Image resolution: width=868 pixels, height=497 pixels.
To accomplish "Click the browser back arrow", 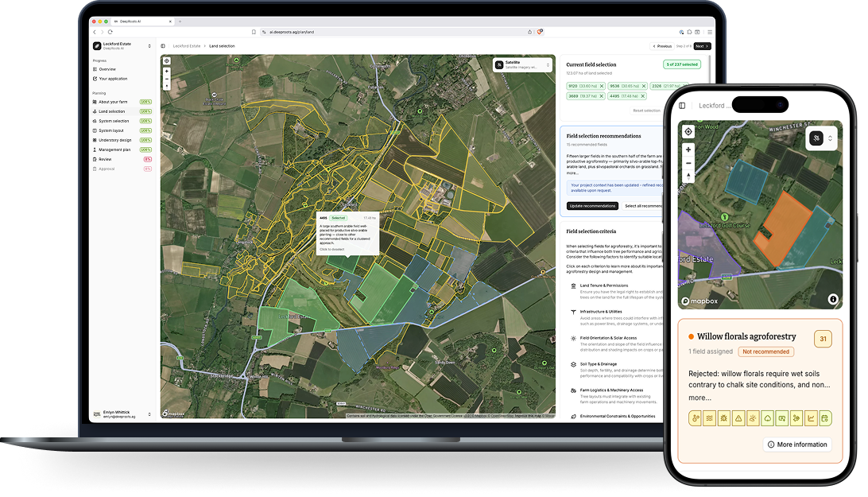I will point(95,32).
